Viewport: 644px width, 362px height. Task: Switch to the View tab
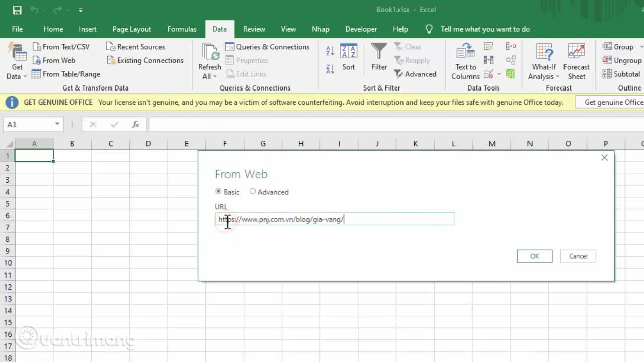pos(288,29)
